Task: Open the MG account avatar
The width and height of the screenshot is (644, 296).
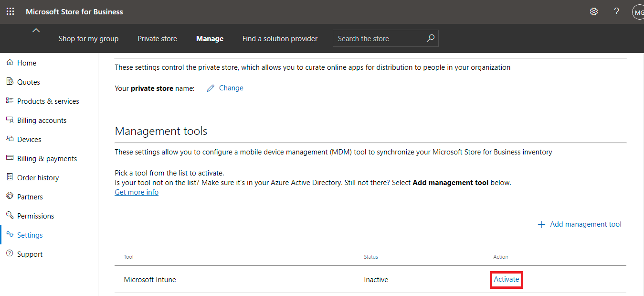Action: coord(638,12)
